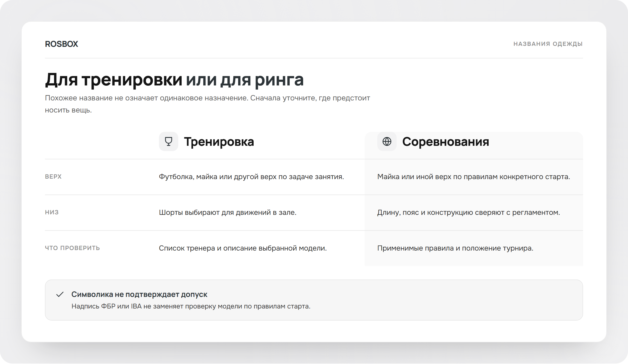Click the notice title Символика не подтверждает допуск

[139, 294]
